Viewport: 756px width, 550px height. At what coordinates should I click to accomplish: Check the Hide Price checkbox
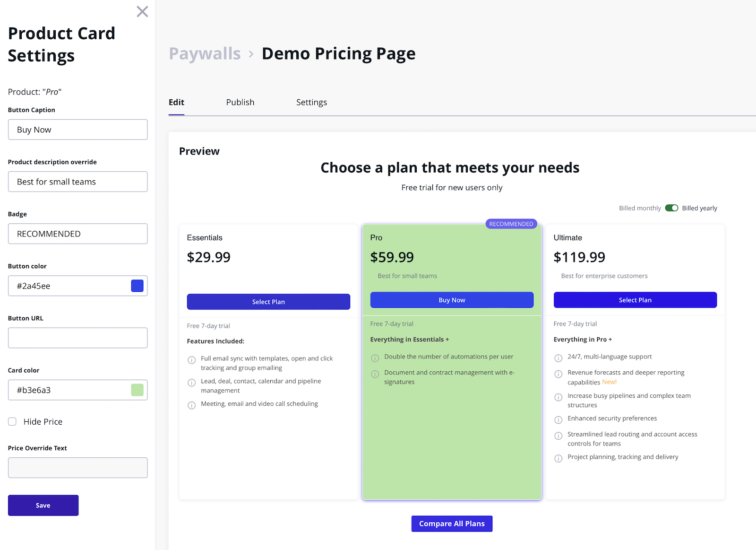pos(12,421)
